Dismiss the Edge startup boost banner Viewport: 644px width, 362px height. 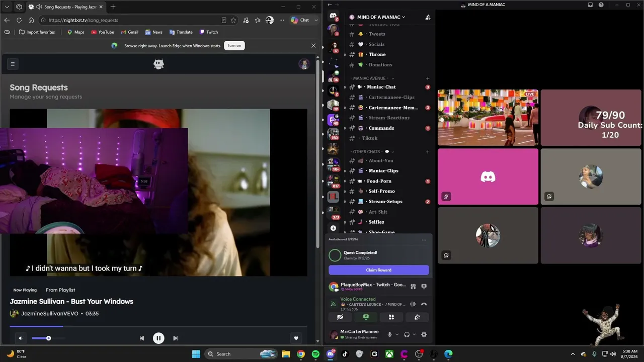pos(313,45)
